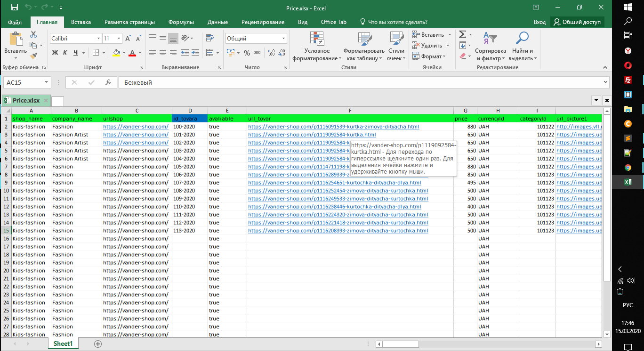
Task: Align text to middle vertically
Action: [x=163, y=38]
